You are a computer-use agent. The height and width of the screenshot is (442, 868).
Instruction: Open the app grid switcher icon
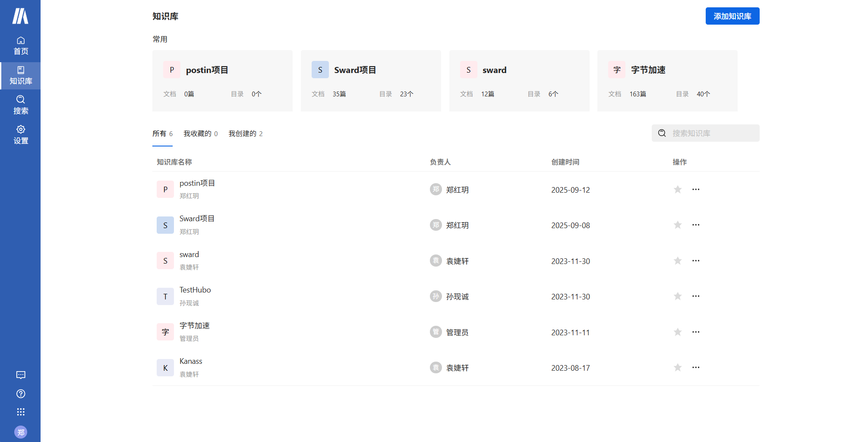(x=21, y=412)
